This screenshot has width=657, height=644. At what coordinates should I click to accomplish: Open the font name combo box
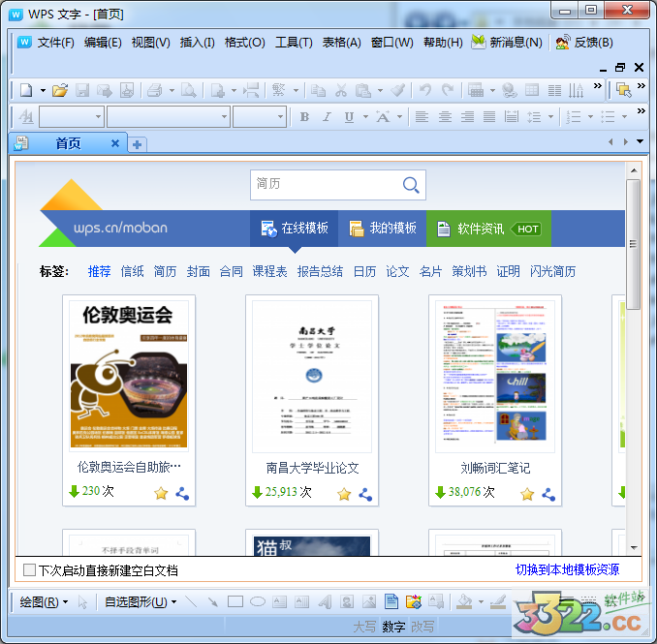coord(169,117)
